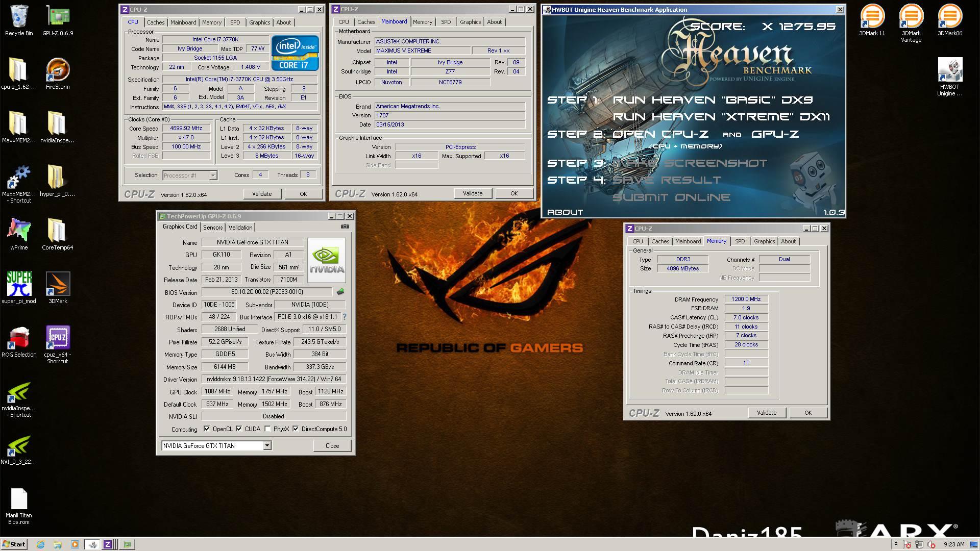980x551 pixels.
Task: Open the cpu-z_1.62 folder icon
Action: point(19,73)
